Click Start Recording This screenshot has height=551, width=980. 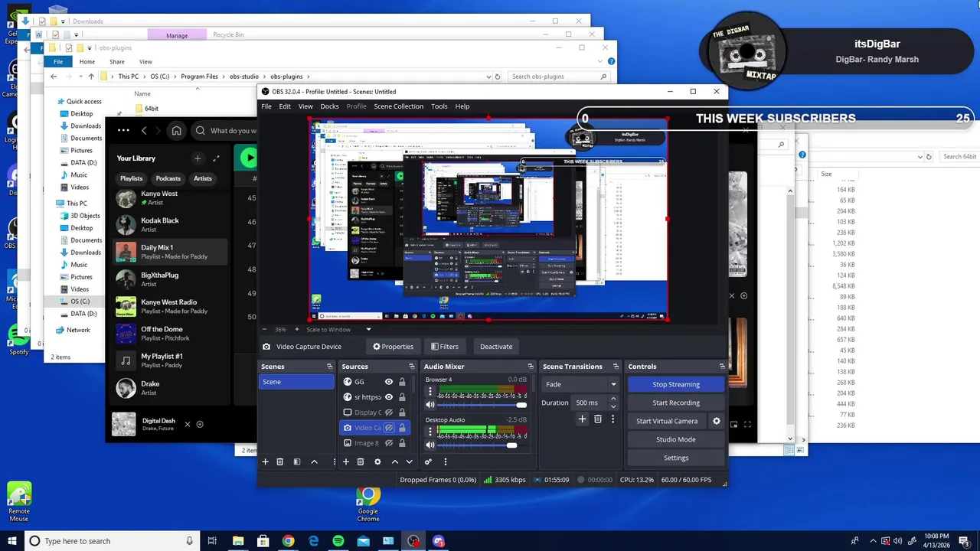(x=676, y=403)
